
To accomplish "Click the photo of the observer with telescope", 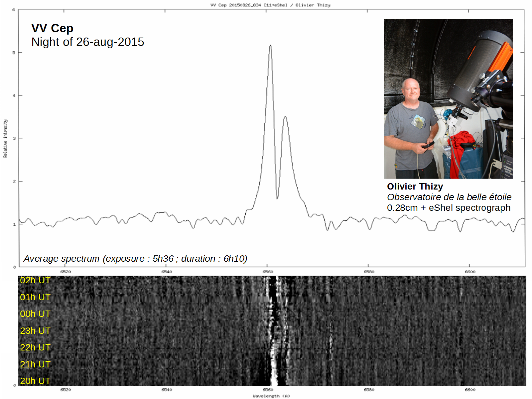I will pyautogui.click(x=448, y=99).
